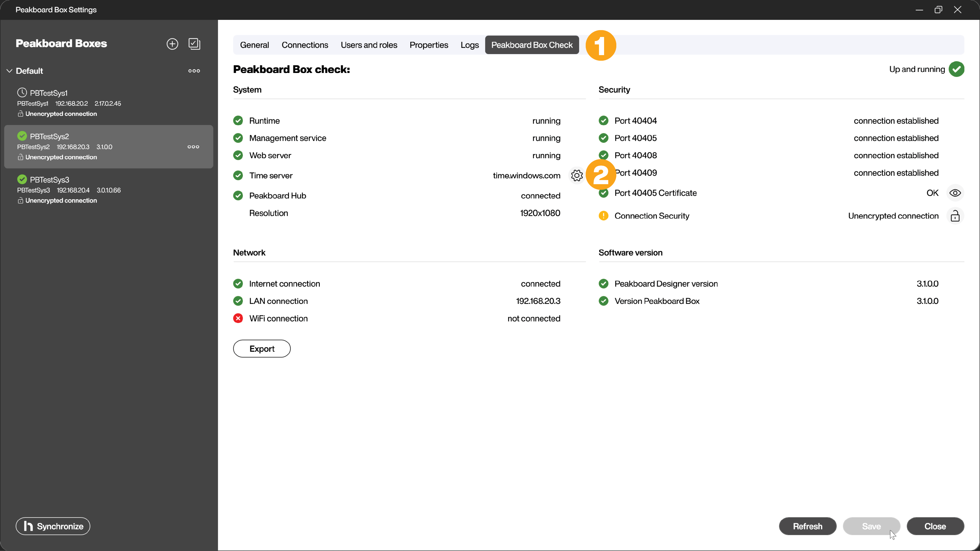The height and width of the screenshot is (551, 980).
Task: Click the WiFi connection not connected status
Action: click(x=534, y=318)
